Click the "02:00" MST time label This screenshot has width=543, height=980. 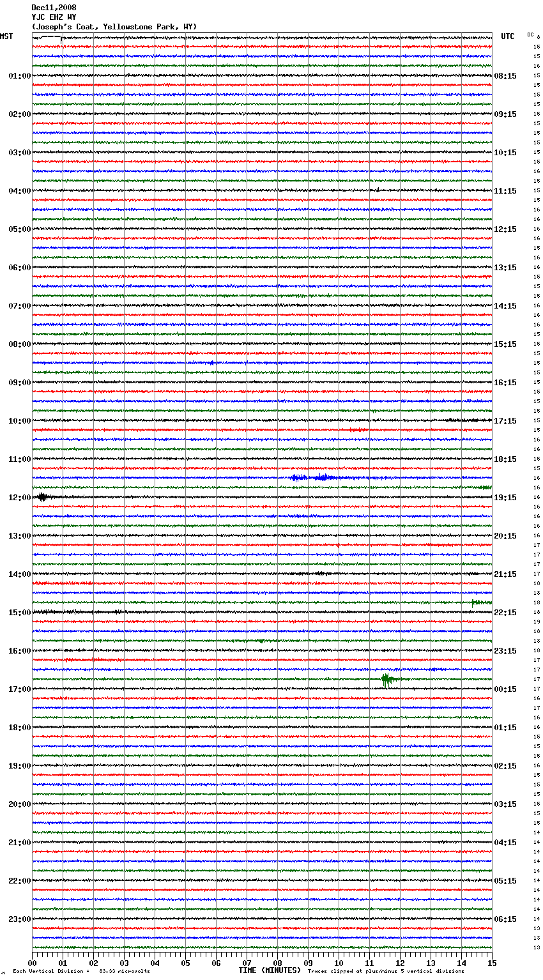click(x=20, y=114)
